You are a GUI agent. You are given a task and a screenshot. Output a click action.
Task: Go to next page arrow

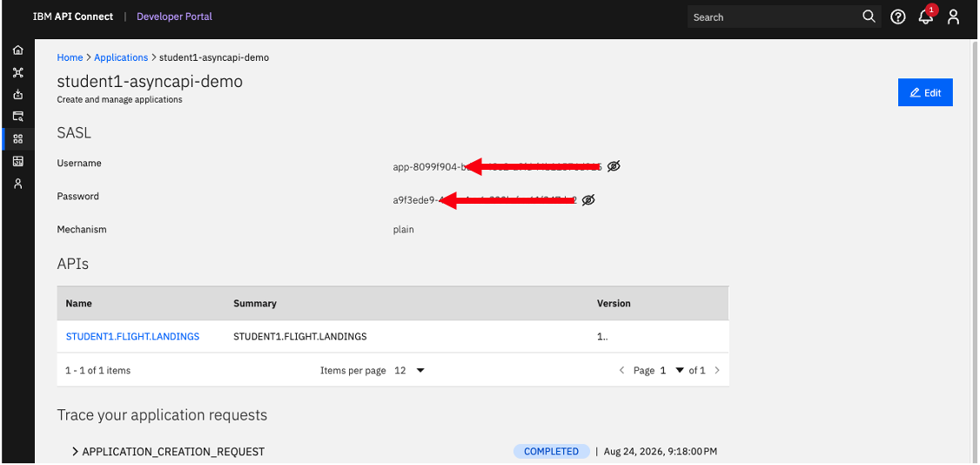coord(717,371)
